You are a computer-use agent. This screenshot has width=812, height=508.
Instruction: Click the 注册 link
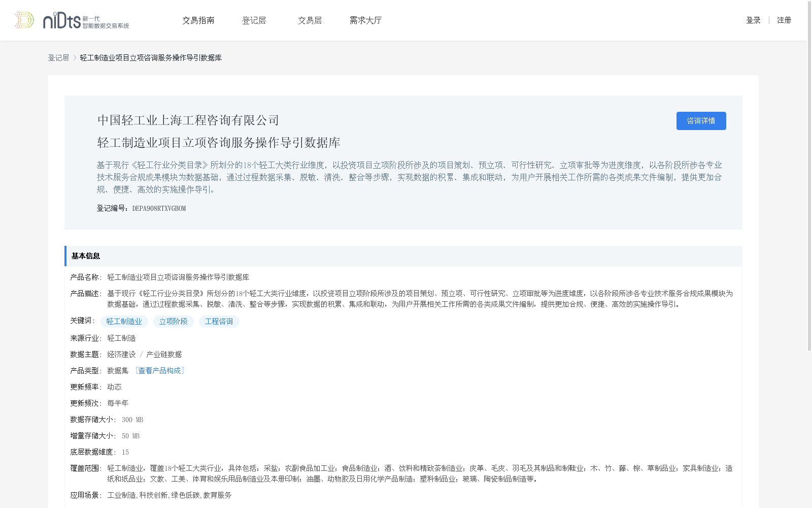tap(784, 20)
